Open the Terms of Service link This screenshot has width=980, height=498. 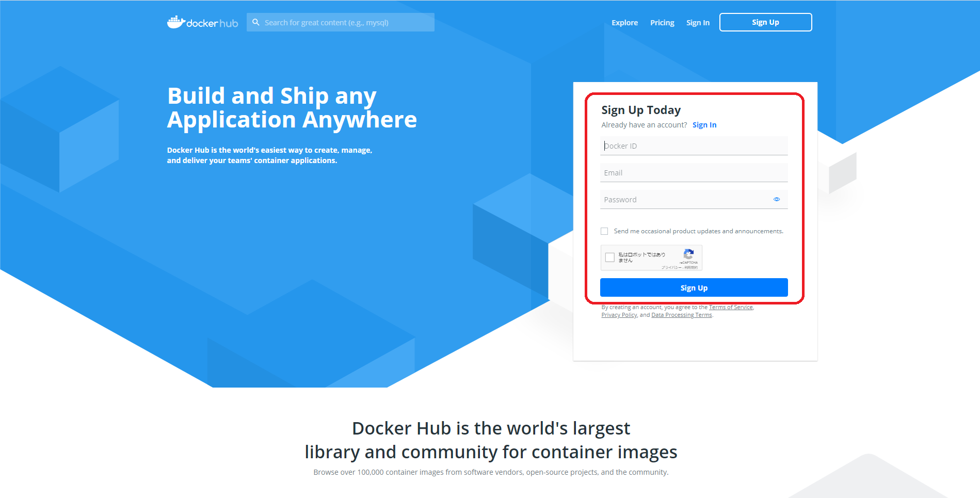pos(730,307)
